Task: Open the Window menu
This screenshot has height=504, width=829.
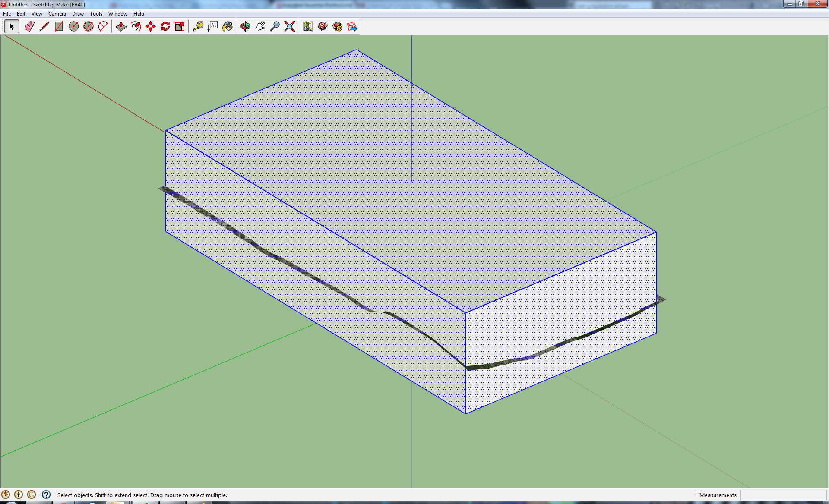Action: point(117,14)
